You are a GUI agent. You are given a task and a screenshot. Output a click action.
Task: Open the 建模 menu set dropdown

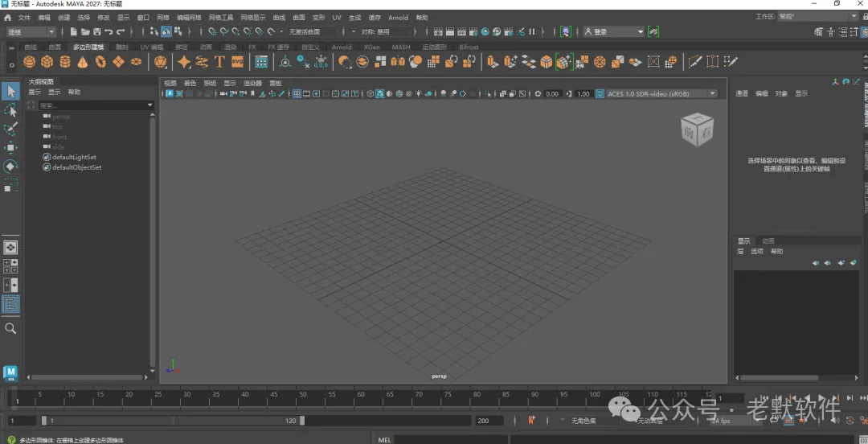[31, 32]
